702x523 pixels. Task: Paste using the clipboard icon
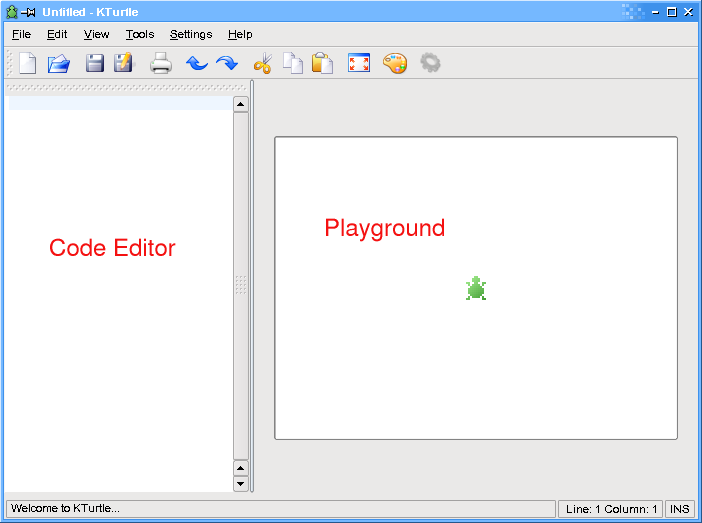click(x=322, y=63)
